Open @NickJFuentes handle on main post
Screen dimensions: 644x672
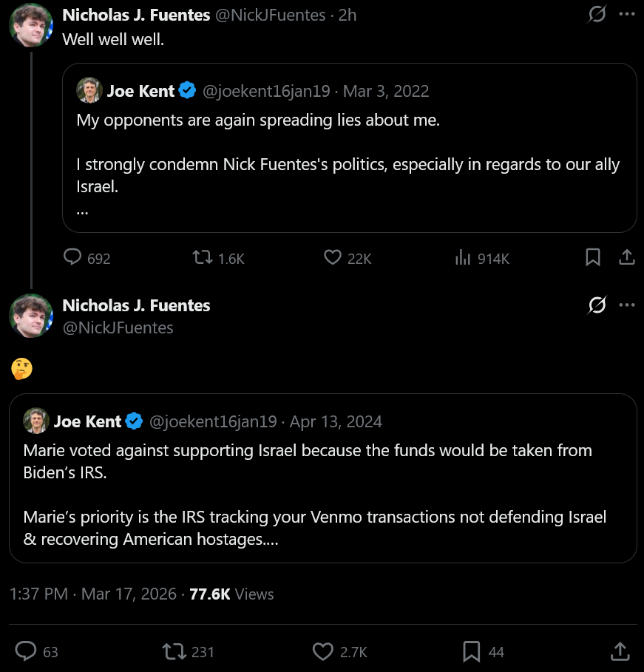point(118,327)
